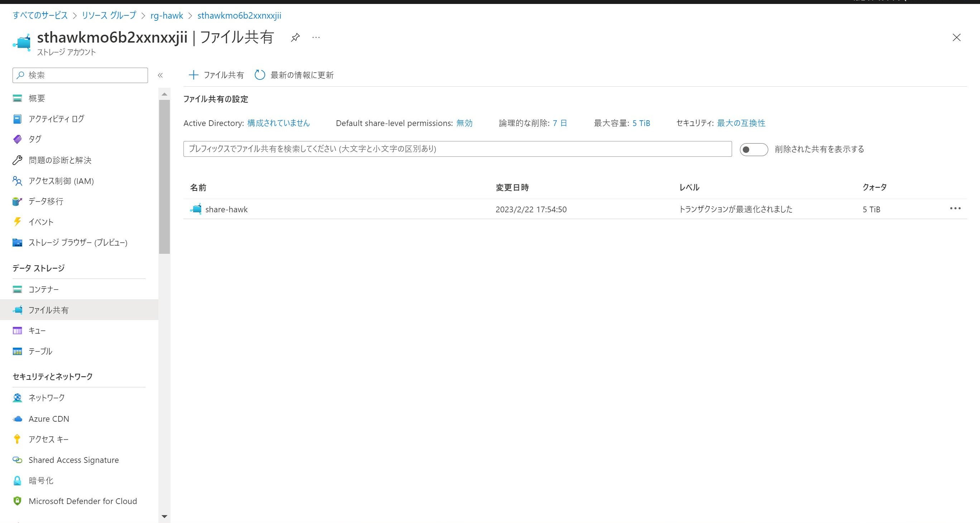
Task: Open Storage Browser (preview) in the sidebar
Action: [x=78, y=242]
